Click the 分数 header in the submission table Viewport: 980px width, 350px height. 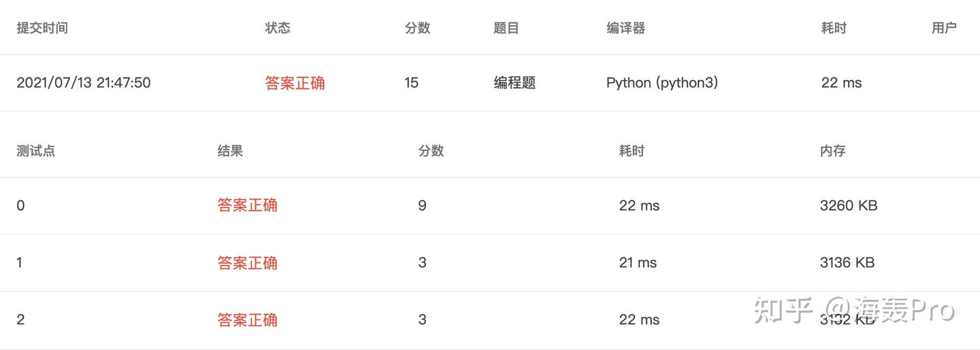(x=417, y=28)
